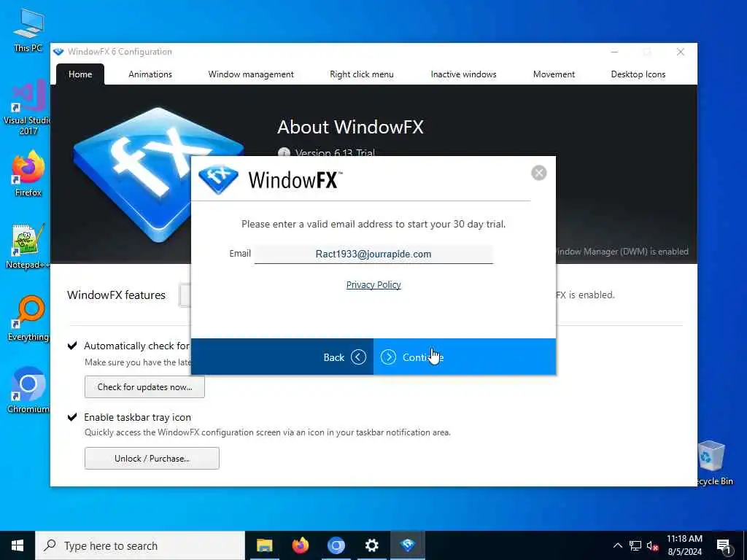Click Unlock / Purchase button
Image resolution: width=747 pixels, height=560 pixels.
(x=152, y=458)
